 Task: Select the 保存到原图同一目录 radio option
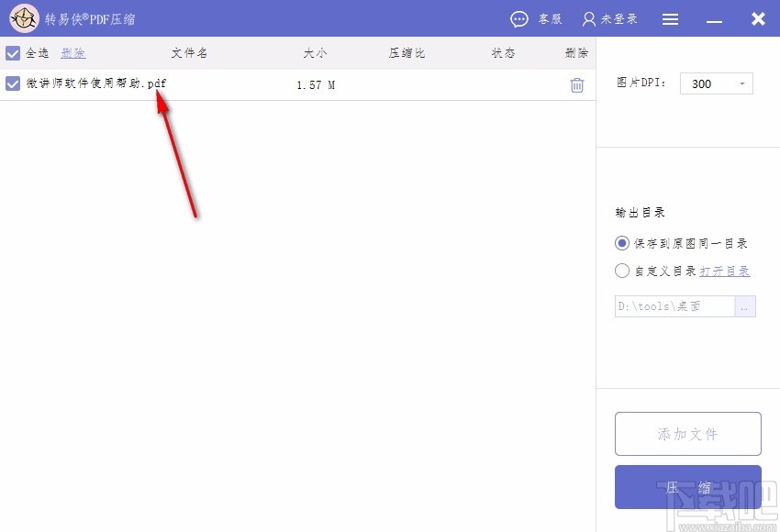[x=621, y=242]
